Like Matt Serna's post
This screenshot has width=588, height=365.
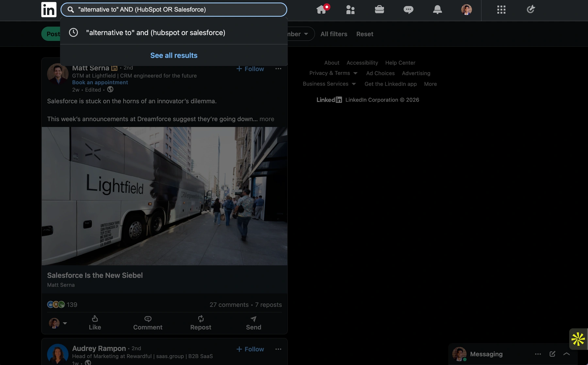[95, 323]
